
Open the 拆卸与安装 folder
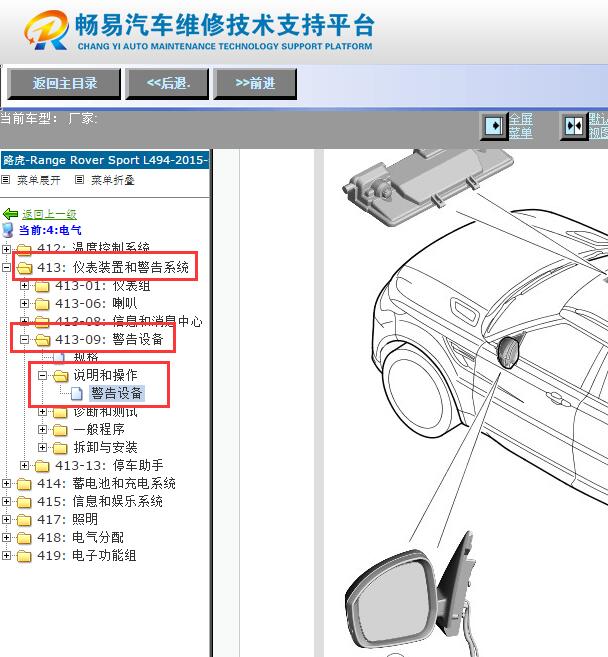(105, 447)
